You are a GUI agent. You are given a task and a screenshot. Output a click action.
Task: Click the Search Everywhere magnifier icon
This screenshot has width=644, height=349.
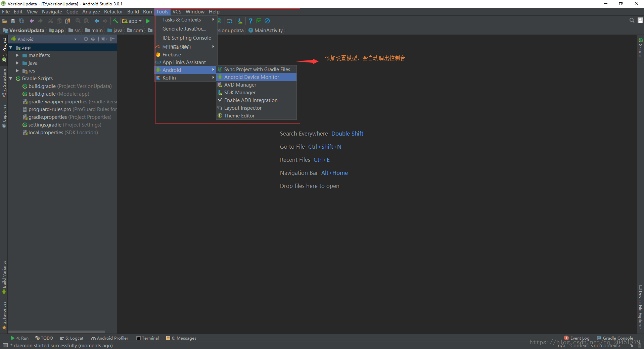click(x=632, y=20)
